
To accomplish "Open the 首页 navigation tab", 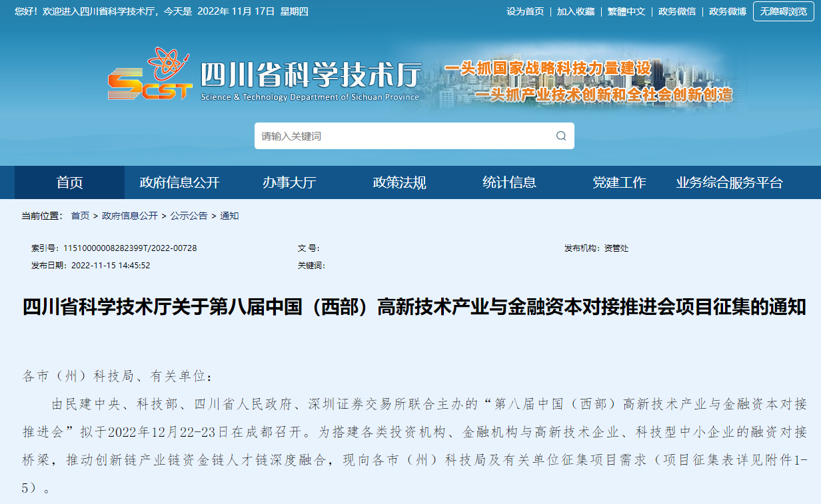I will pyautogui.click(x=69, y=182).
